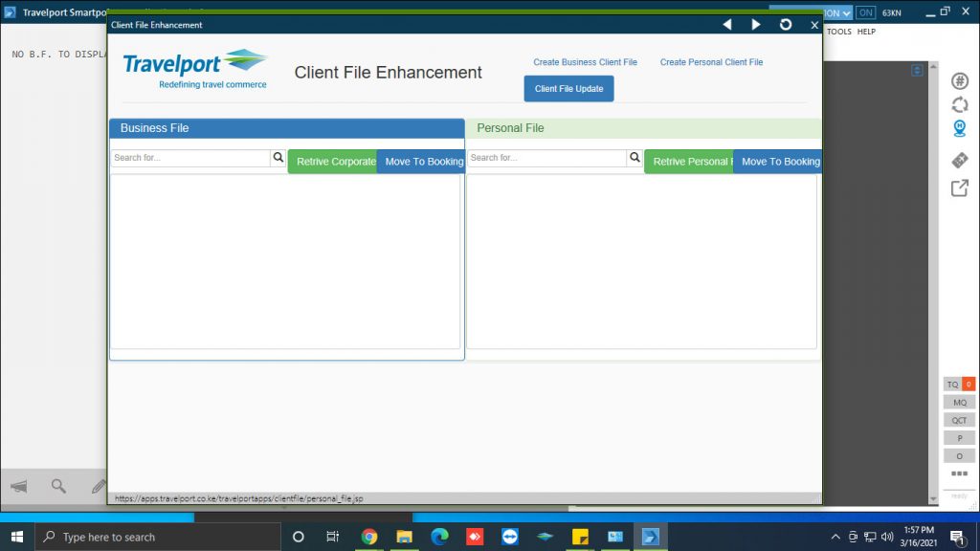The height and width of the screenshot is (551, 980).
Task: Click the P button in sidebar
Action: pos(959,438)
